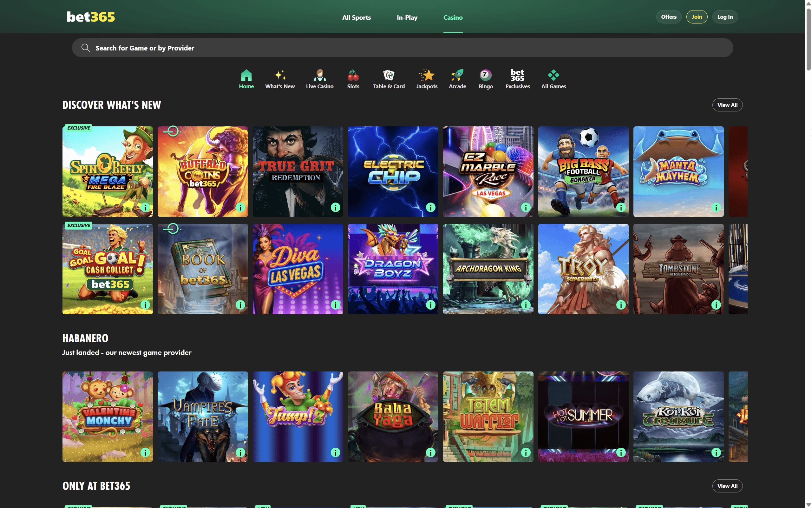This screenshot has width=812, height=508.
Task: Switch to the All Sports tab
Action: (x=356, y=17)
